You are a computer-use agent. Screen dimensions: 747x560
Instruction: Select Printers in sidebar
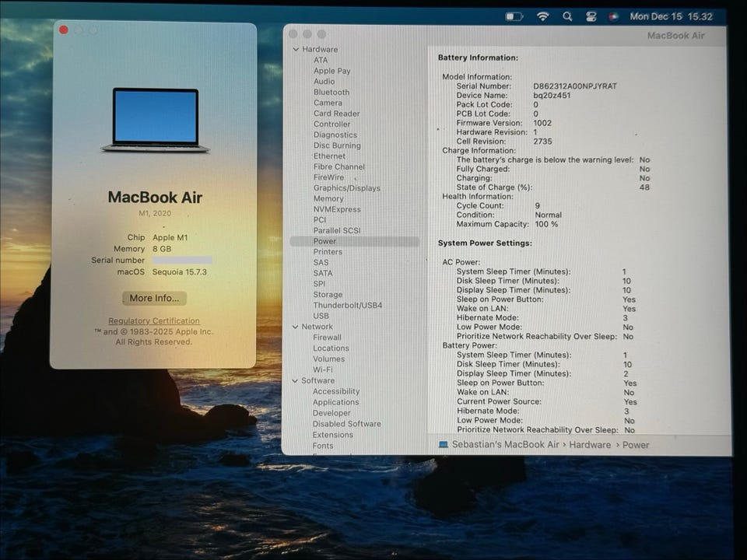click(328, 252)
